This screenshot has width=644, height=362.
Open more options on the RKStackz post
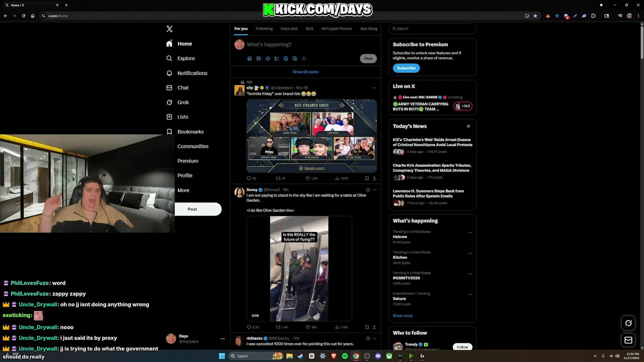pos(374,338)
